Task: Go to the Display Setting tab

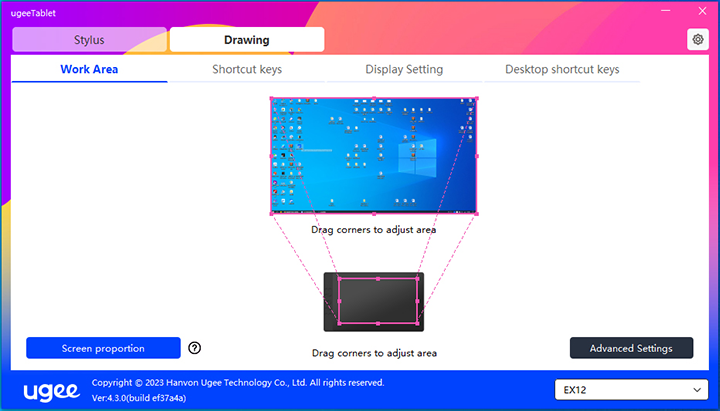Action: point(404,70)
